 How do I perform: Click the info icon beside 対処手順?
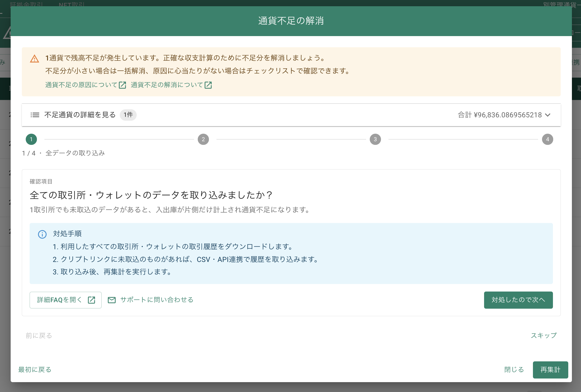(x=42, y=234)
